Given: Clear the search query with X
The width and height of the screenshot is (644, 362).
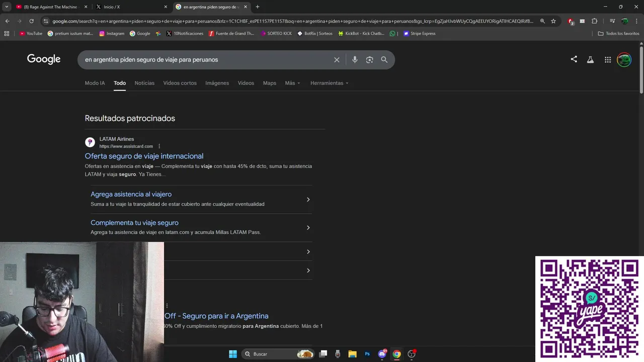Looking at the screenshot, I should coord(337,60).
